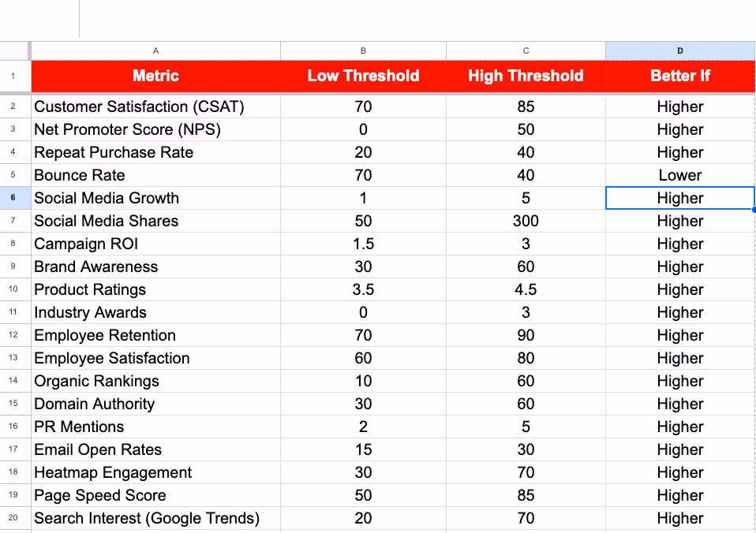Viewport: 756px width, 533px height.
Task: Click the select-all corner box
Action: pos(14,50)
